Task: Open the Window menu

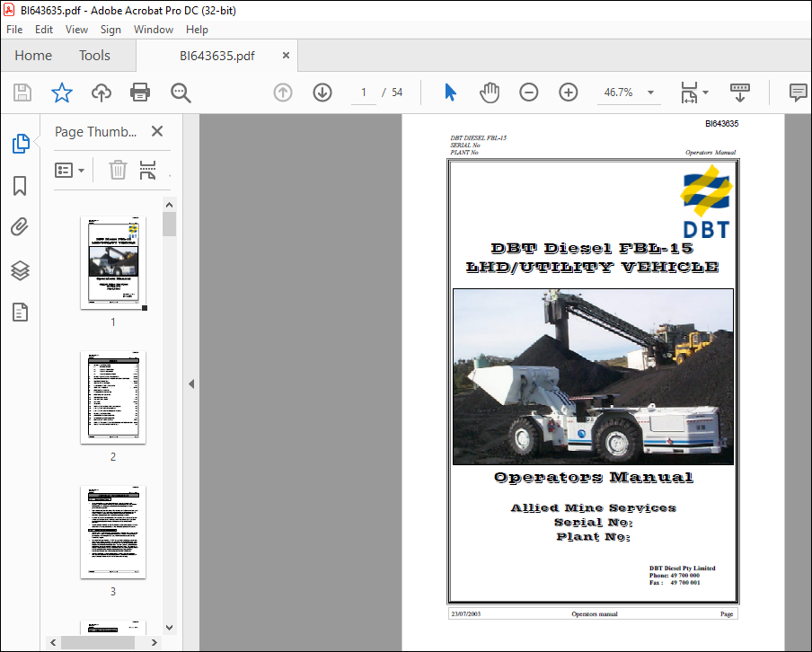Action: coord(154,30)
